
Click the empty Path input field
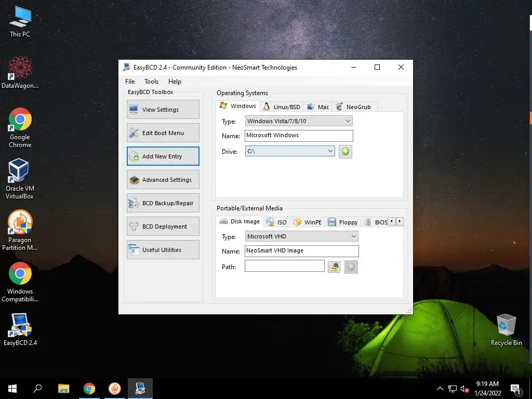click(284, 265)
